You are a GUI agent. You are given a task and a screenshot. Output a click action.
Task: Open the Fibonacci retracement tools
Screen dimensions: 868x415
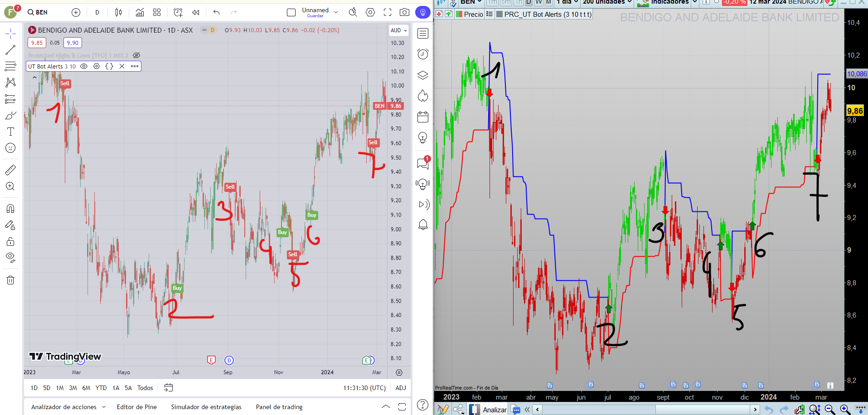(10, 66)
